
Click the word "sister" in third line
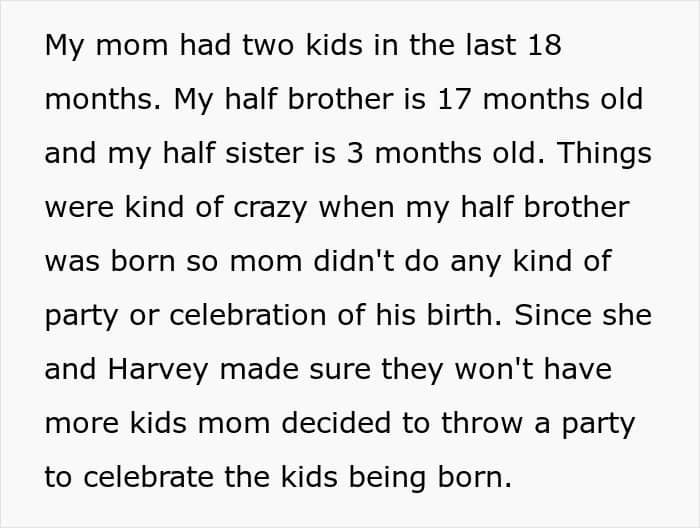click(x=264, y=153)
